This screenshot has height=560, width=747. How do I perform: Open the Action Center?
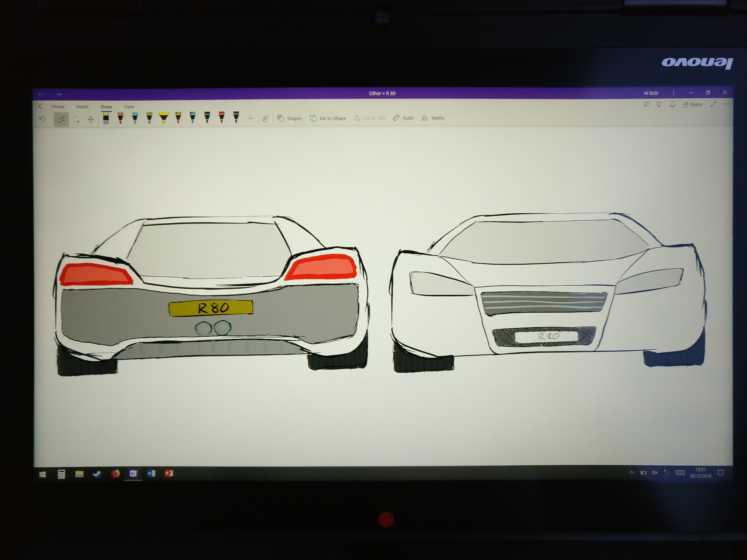[x=721, y=473]
